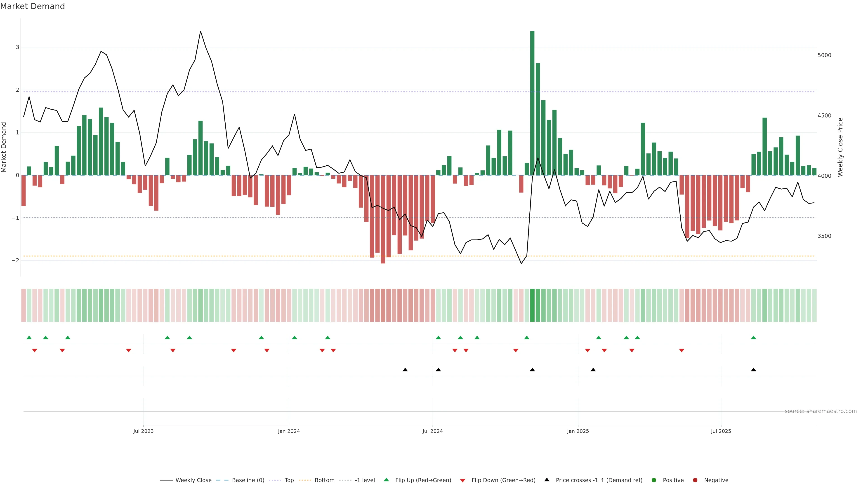Click the green Flip Up legend triangle
The image size is (868, 488).
(x=386, y=480)
